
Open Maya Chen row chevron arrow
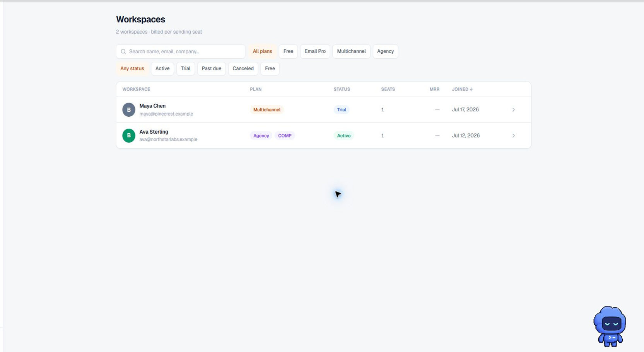pyautogui.click(x=513, y=110)
